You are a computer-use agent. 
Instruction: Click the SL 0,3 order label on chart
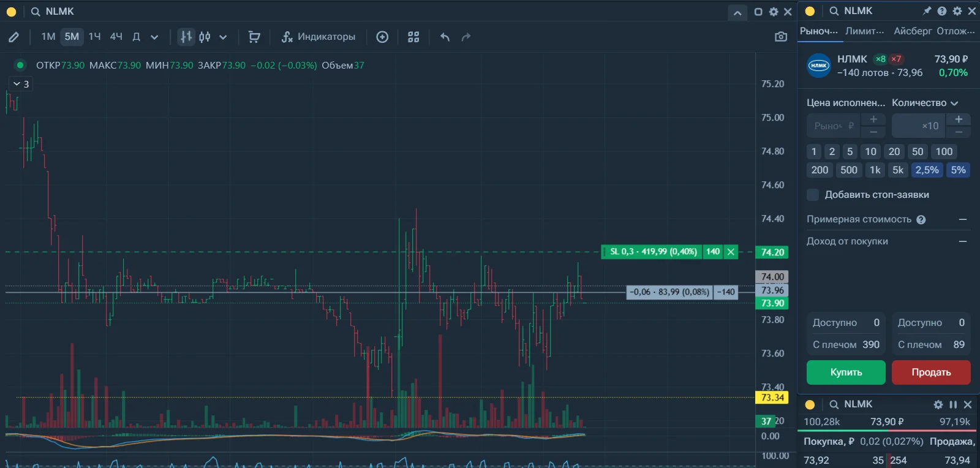click(x=652, y=252)
